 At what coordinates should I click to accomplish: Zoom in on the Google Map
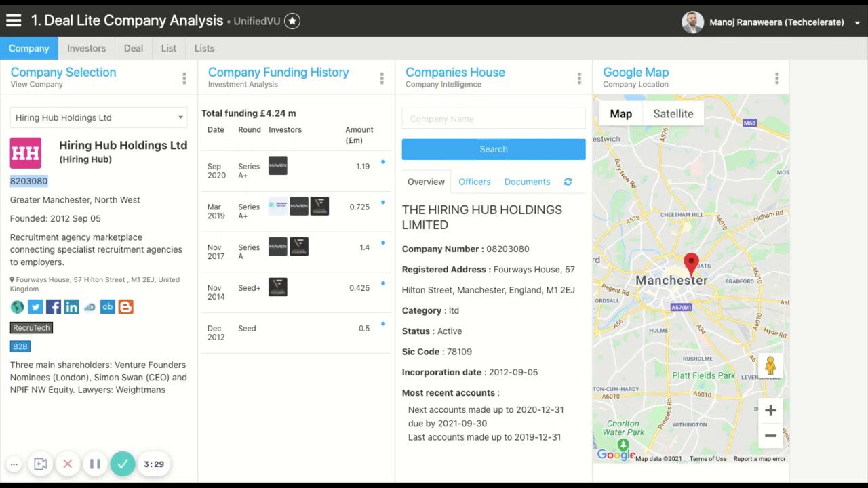[770, 410]
